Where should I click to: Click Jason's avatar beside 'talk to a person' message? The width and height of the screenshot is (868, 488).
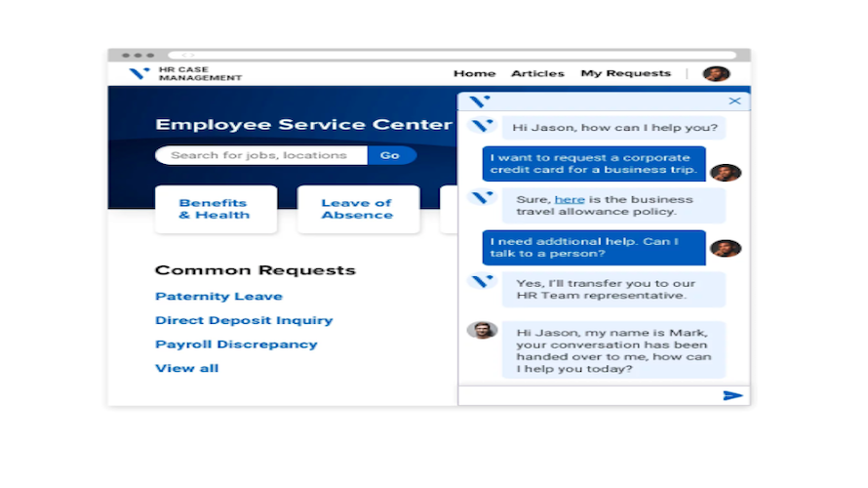[x=726, y=248]
